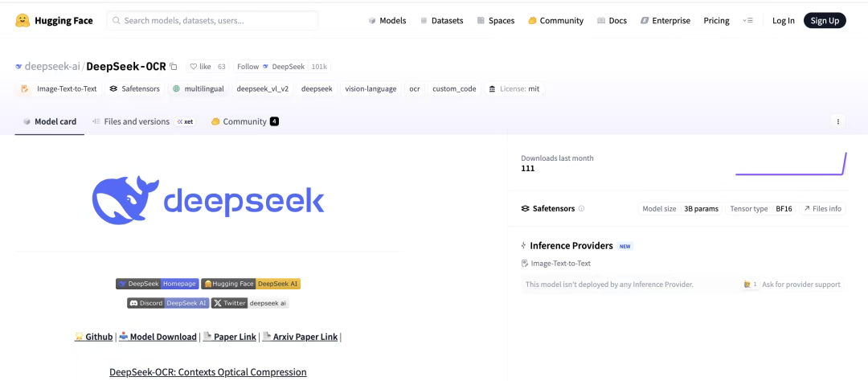
Task: Open the Files and versions tab
Action: tap(137, 121)
